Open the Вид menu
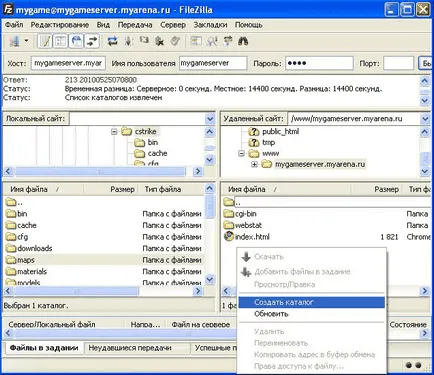The height and width of the screenshot is (375, 434). [103, 25]
